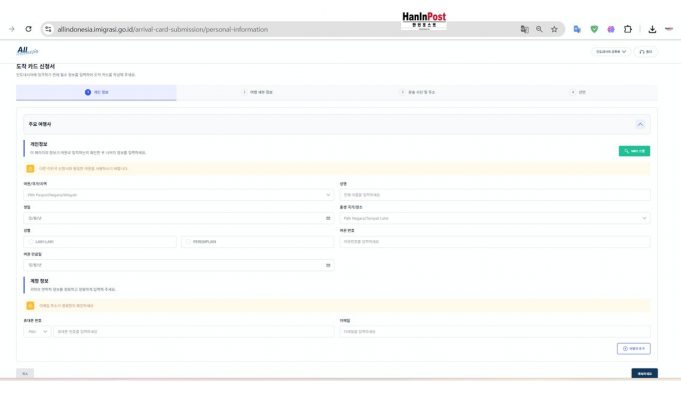Open the Pilih Paspor/Negara/Wilayah dropdown
Viewport: 681px width, 400px height.
[178, 194]
